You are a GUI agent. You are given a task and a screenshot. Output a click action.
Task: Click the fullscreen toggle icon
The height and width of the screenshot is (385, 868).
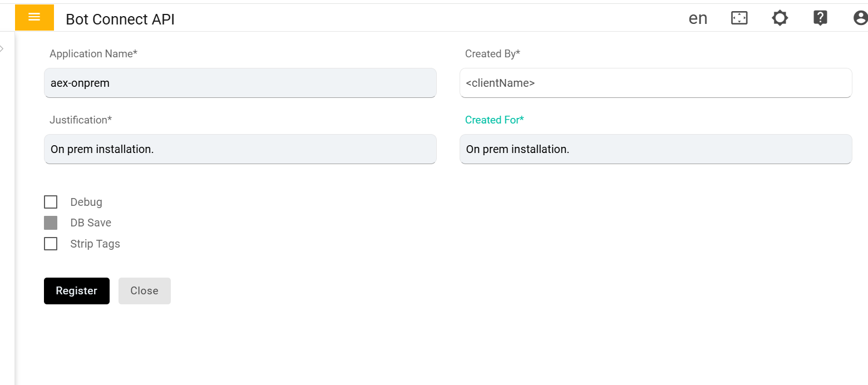click(739, 18)
